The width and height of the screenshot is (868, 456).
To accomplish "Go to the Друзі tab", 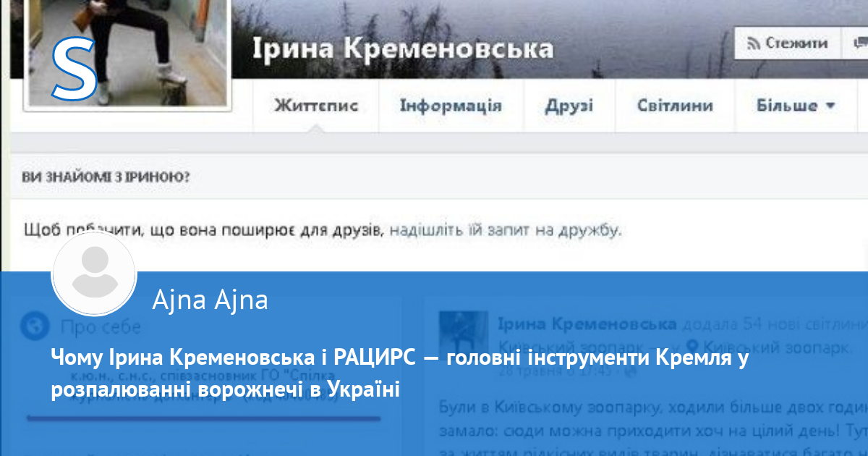I will [x=569, y=106].
